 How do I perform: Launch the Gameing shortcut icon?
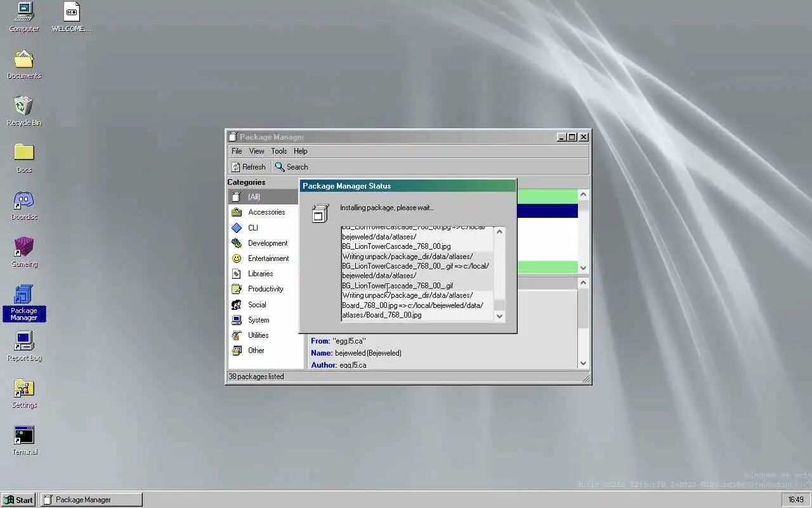click(23, 247)
